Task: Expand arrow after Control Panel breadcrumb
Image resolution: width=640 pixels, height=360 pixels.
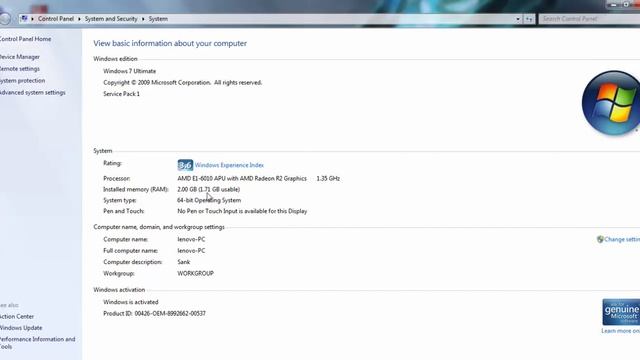Action: (80, 19)
